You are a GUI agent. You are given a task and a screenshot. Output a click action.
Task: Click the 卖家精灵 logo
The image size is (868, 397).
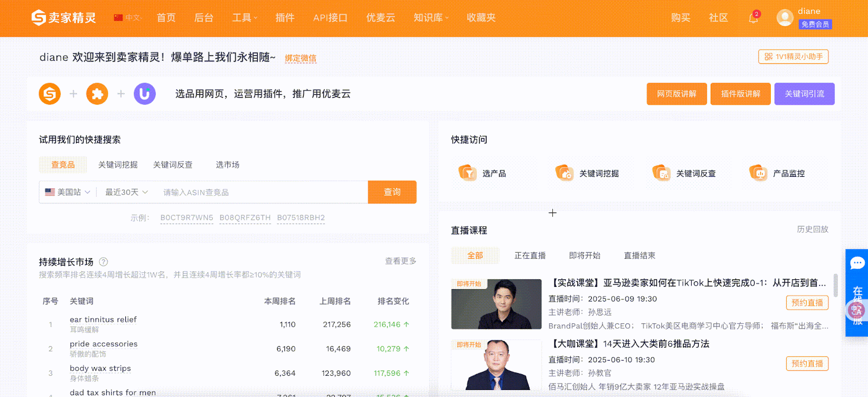(63, 18)
